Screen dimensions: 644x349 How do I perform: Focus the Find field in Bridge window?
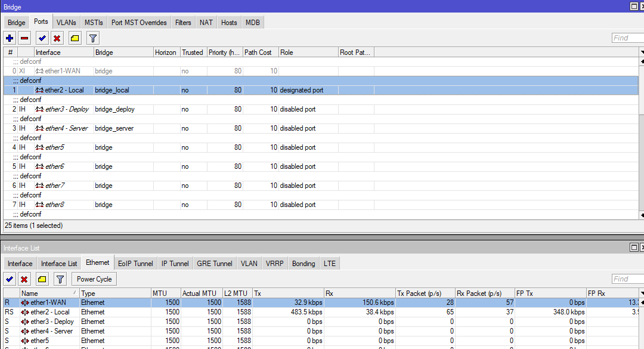point(627,38)
